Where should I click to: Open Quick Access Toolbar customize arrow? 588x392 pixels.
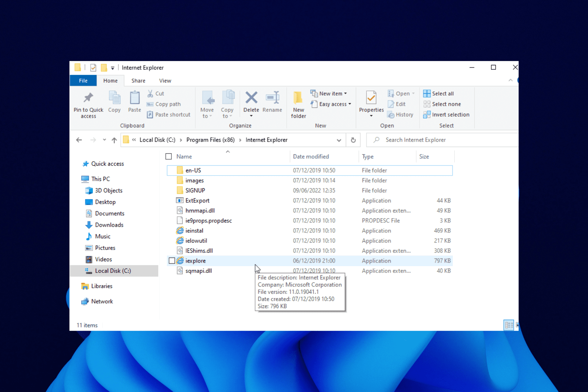pyautogui.click(x=112, y=68)
